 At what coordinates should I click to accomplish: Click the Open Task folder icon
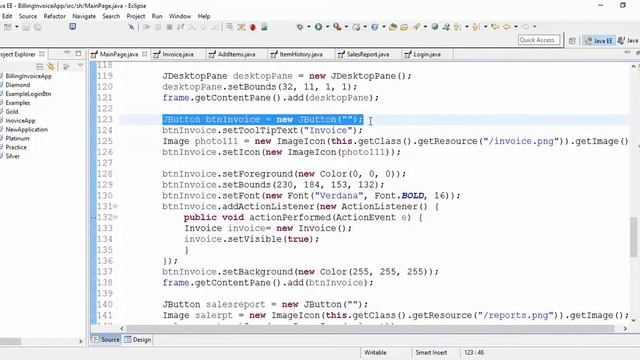(404, 27)
